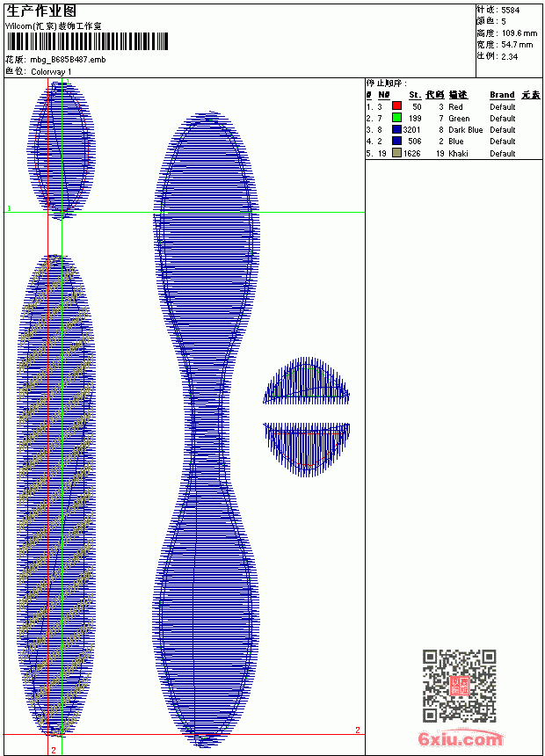Click the 生产作业图 title heading
Viewport: 545px width, 756px height.
[41, 11]
